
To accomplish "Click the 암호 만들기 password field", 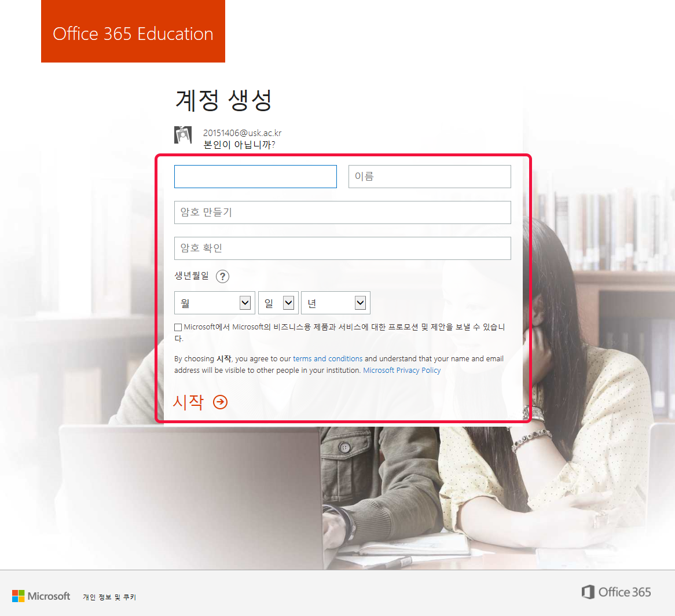I will (343, 212).
